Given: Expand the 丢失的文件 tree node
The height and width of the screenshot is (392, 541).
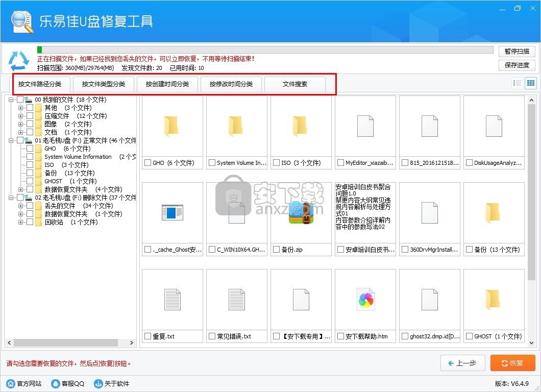Looking at the screenshot, I should pos(21,206).
